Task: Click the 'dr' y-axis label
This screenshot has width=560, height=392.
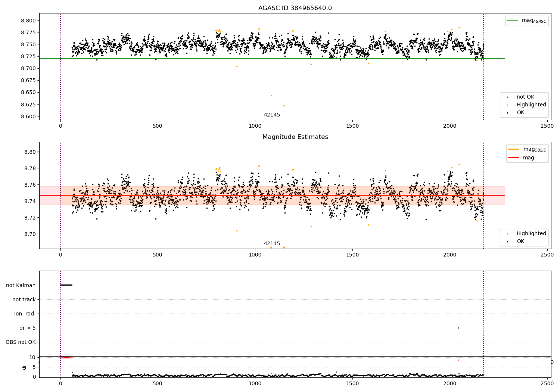Action: pyautogui.click(x=24, y=367)
